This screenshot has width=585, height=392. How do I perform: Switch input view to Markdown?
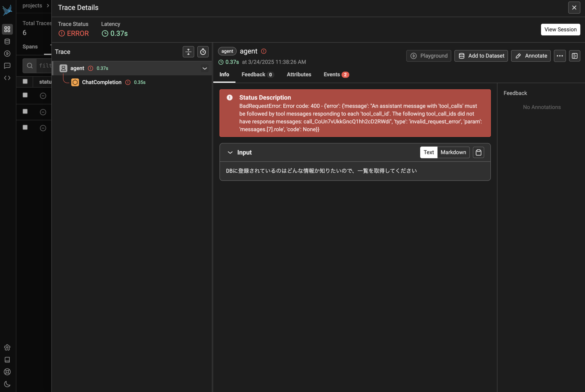point(453,152)
